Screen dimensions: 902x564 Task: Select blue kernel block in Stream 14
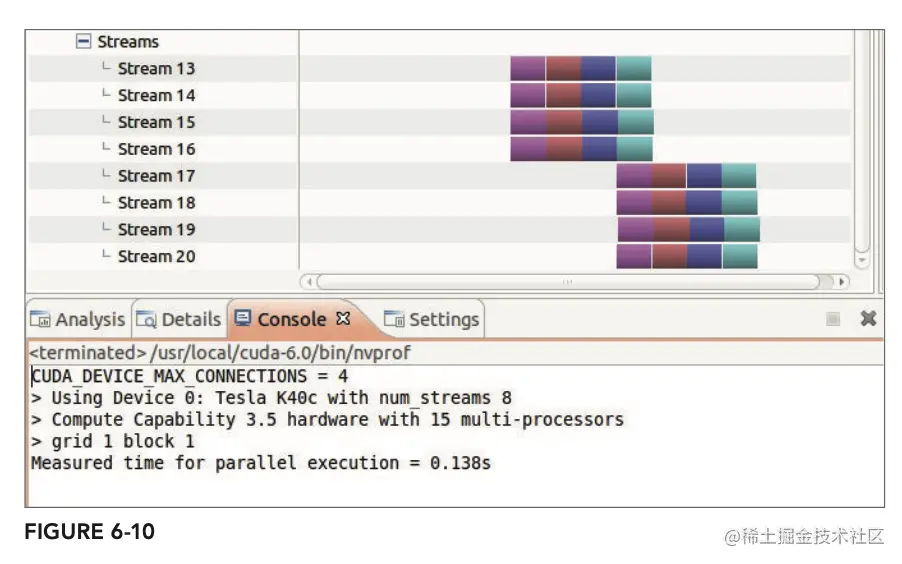(598, 96)
